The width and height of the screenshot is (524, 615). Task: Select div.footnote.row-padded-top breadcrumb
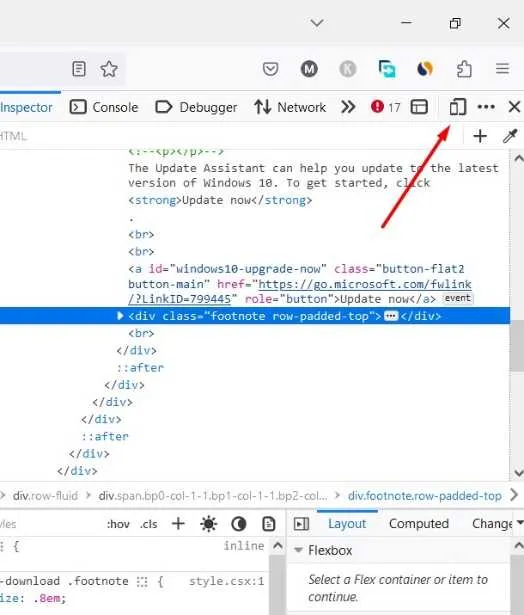(425, 496)
